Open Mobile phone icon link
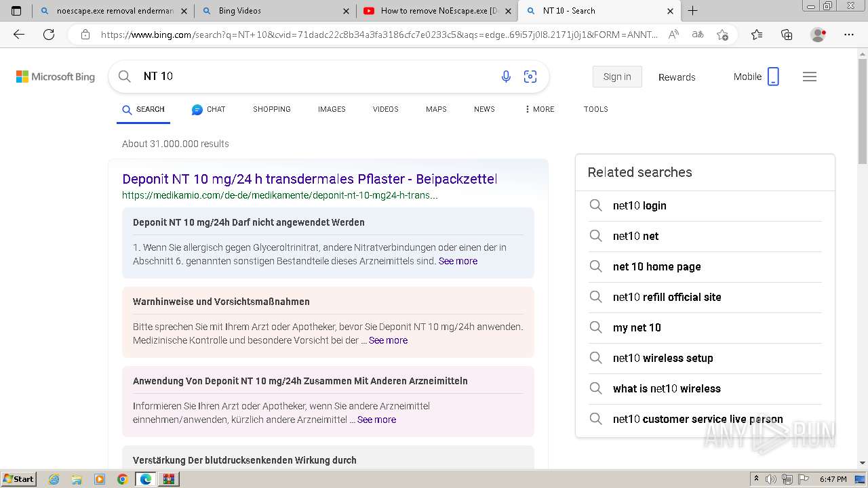The height and width of the screenshot is (488, 868). coord(773,77)
